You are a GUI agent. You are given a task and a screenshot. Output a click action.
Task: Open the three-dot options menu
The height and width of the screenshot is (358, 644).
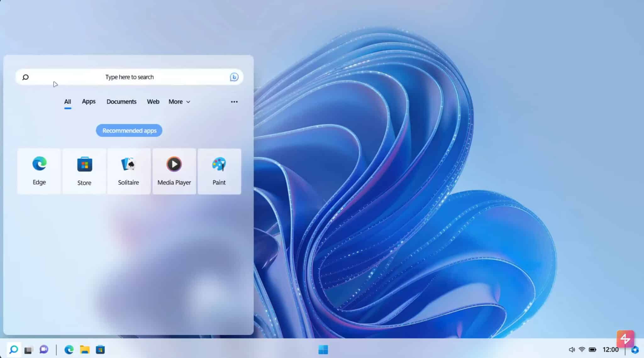coord(234,102)
